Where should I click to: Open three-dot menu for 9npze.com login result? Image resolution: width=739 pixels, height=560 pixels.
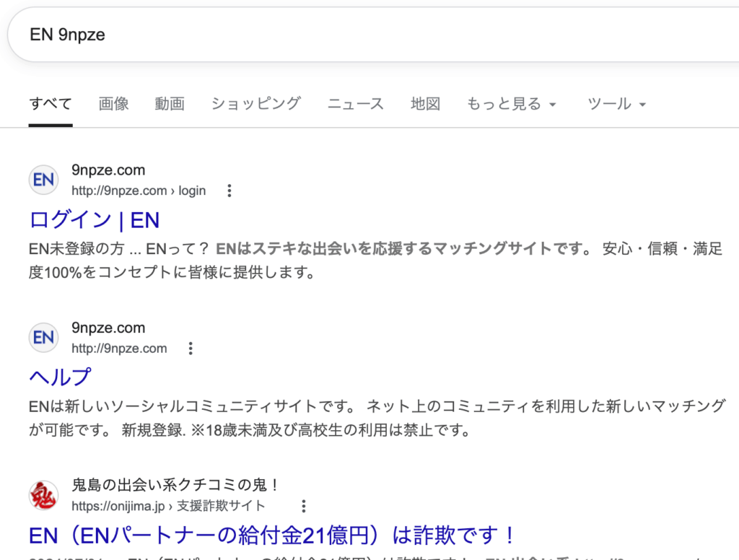pos(229,191)
